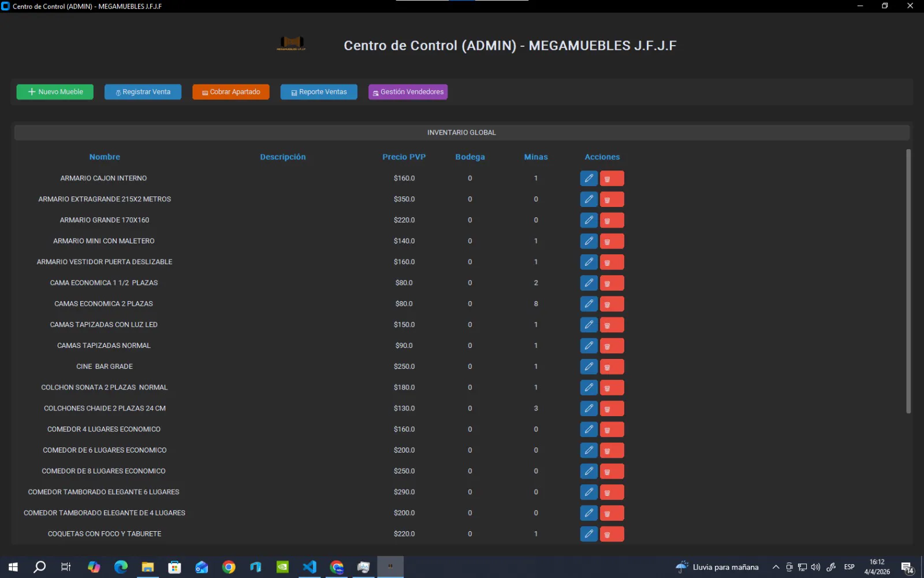The width and height of the screenshot is (924, 578).
Task: Click the MEGAMUEBLES logo at the top
Action: point(291,44)
